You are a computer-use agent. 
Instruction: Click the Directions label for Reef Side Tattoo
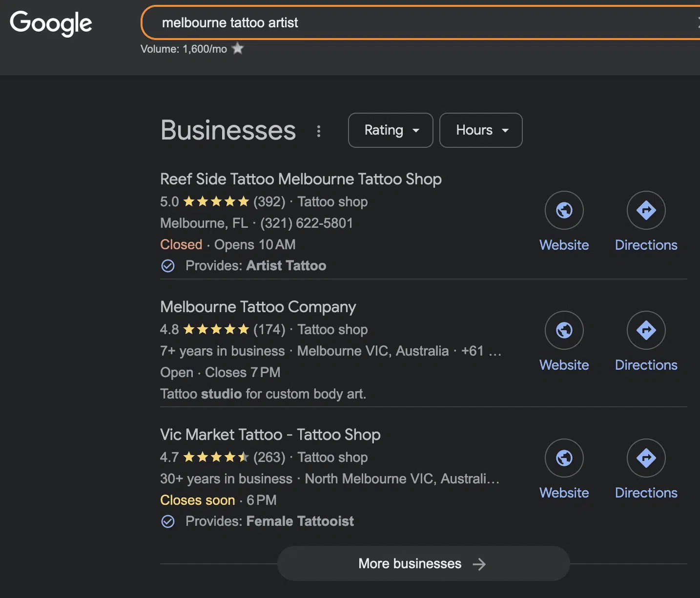click(x=646, y=245)
